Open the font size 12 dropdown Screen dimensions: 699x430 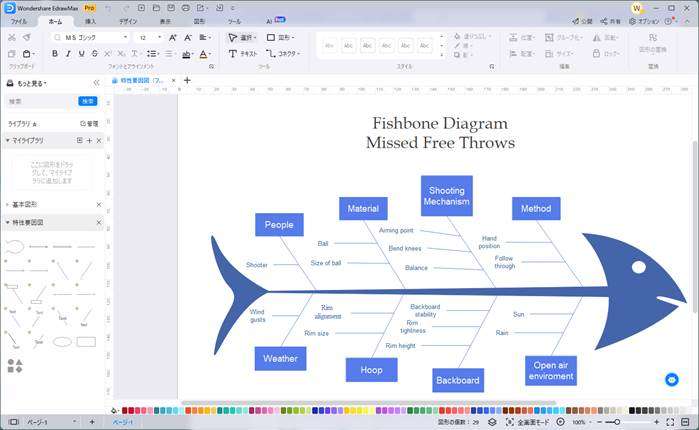[148, 37]
